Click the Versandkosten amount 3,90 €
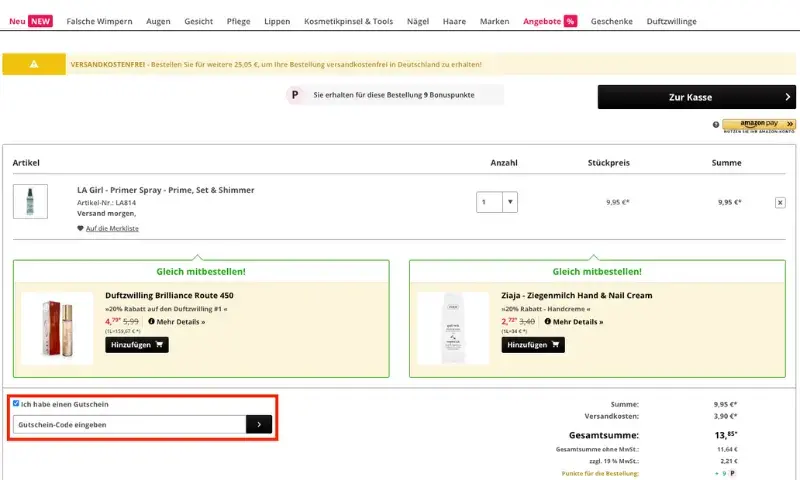The height and width of the screenshot is (480, 800). 725,416
